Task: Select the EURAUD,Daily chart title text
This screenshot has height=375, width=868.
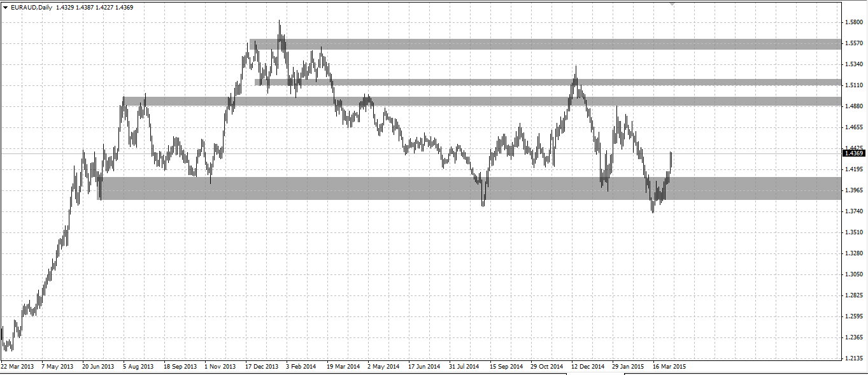Action: click(31, 7)
